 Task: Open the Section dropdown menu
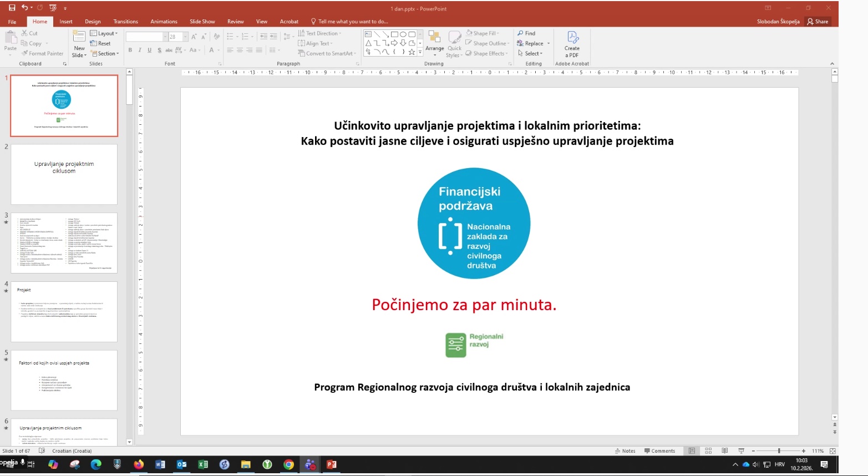point(104,54)
